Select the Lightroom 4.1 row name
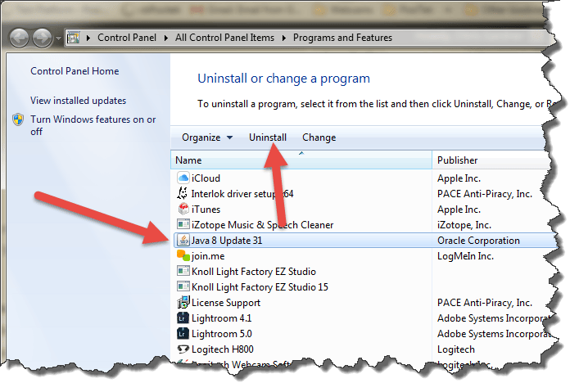The width and height of the screenshot is (579, 392). (222, 318)
